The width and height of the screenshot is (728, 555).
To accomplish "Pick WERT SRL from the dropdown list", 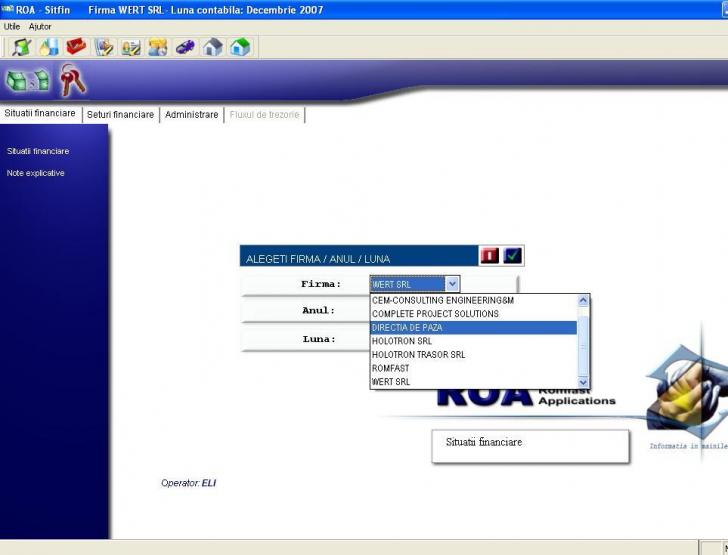I will tap(474, 382).
